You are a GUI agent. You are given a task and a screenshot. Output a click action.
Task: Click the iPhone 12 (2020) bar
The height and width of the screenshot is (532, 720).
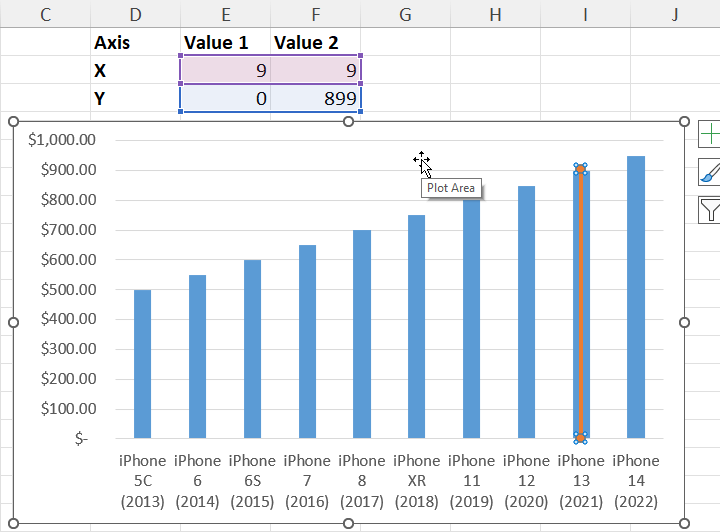point(526,312)
